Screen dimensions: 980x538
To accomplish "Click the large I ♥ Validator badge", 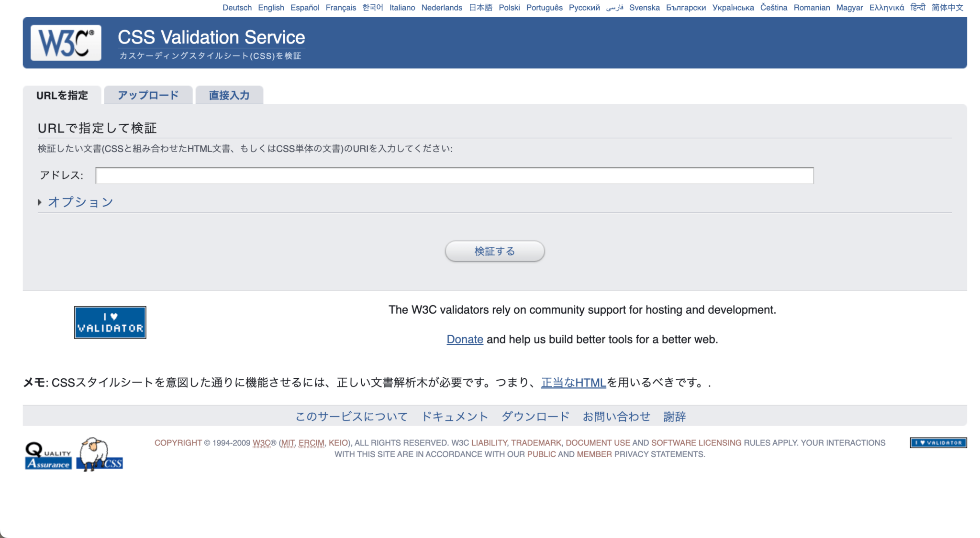I will 110,322.
